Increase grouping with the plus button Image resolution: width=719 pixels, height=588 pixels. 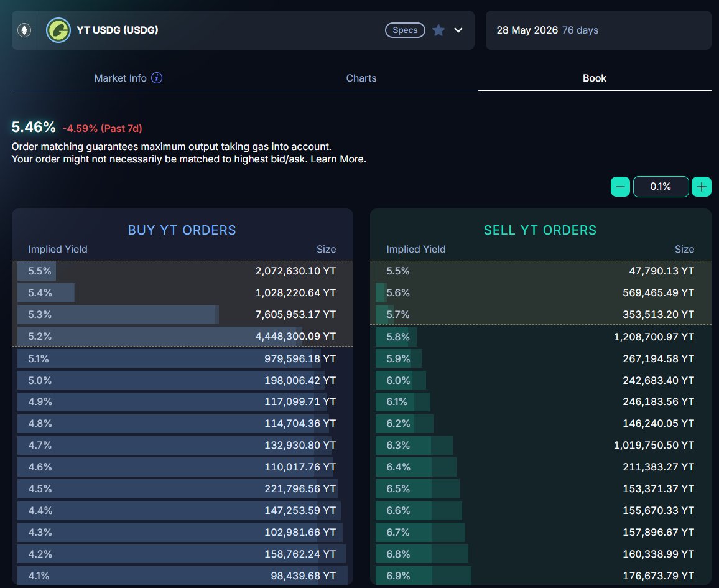coord(701,187)
